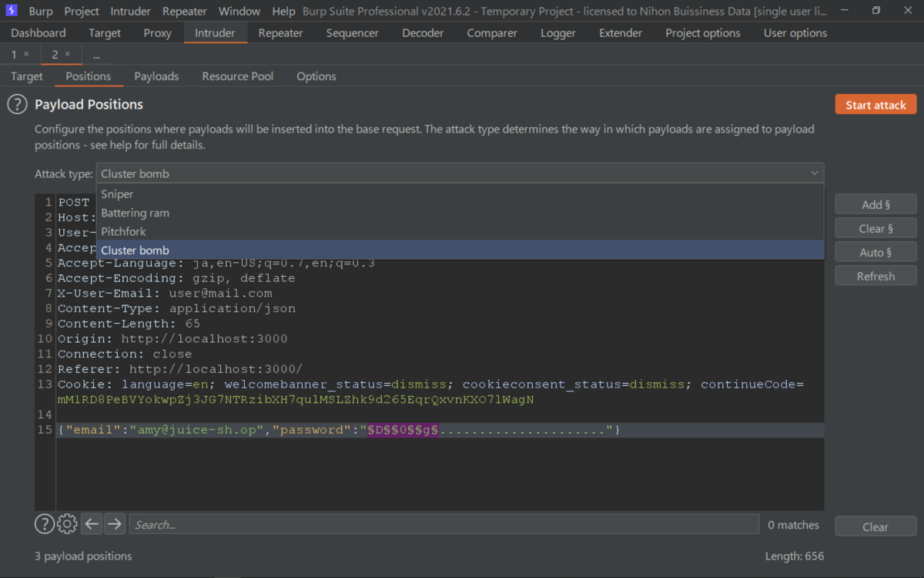Select Cluster bomb option in list

coord(460,250)
